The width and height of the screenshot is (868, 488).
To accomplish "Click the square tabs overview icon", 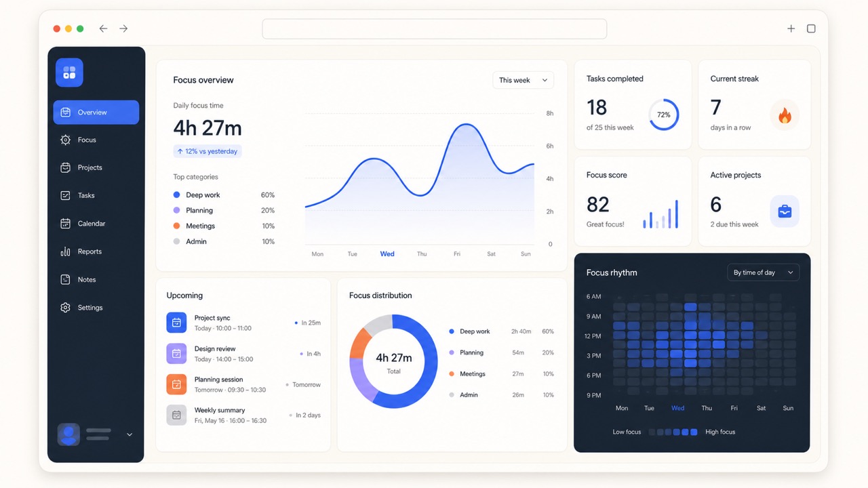I will (x=811, y=28).
